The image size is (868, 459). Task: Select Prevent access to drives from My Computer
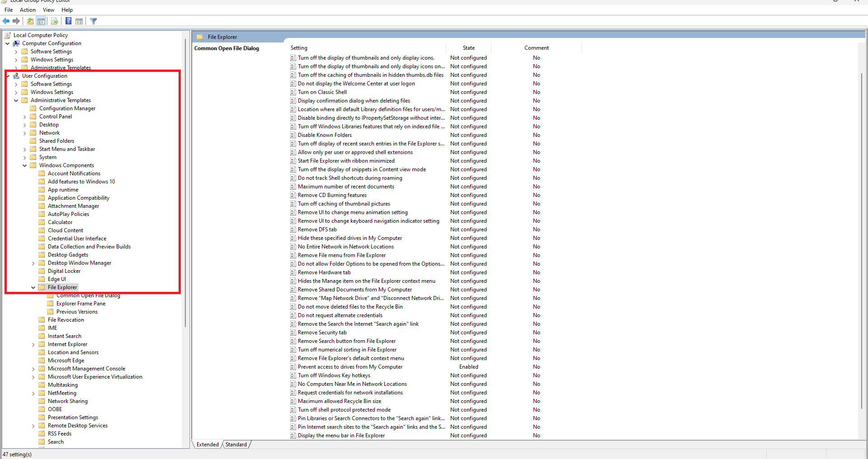(350, 367)
